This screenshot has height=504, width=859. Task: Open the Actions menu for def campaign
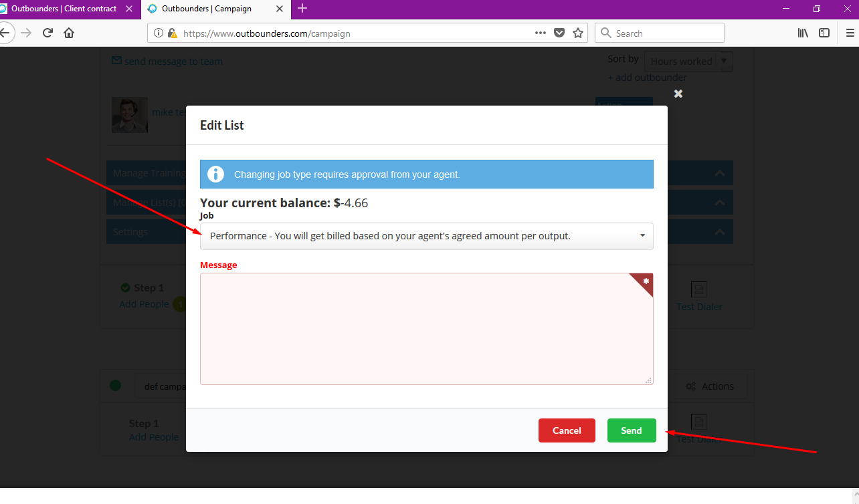coord(710,386)
